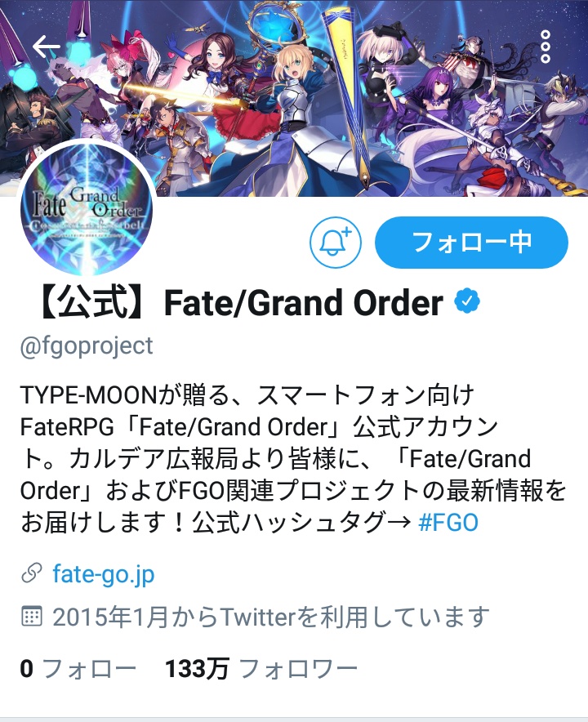
Task: Tap the blue verified badge
Action: [467, 301]
